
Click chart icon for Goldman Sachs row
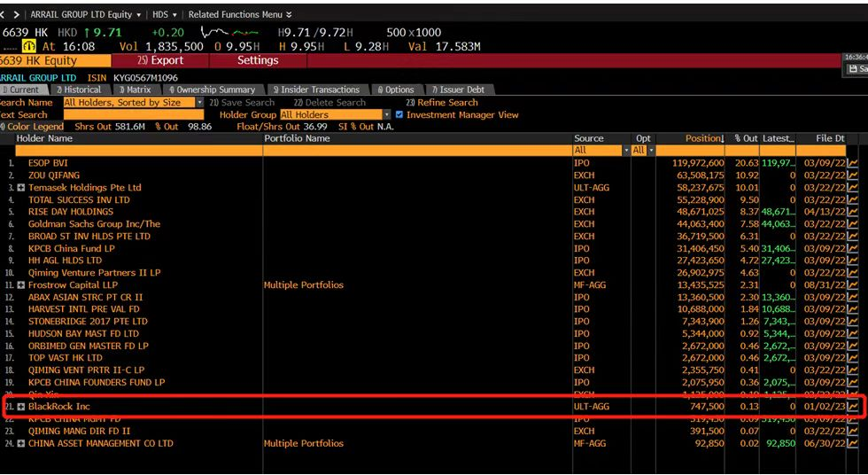[x=853, y=224]
